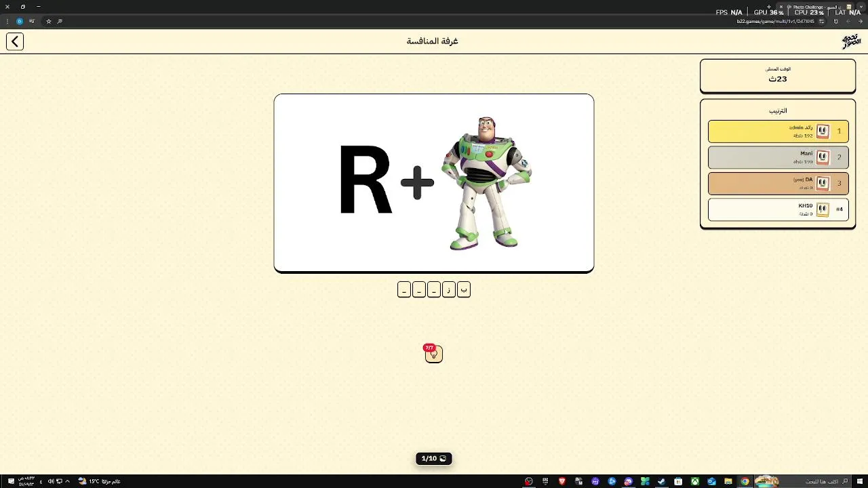The height and width of the screenshot is (488, 868).
Task: Click the Buzz Lightyear picture
Action: 486,183
